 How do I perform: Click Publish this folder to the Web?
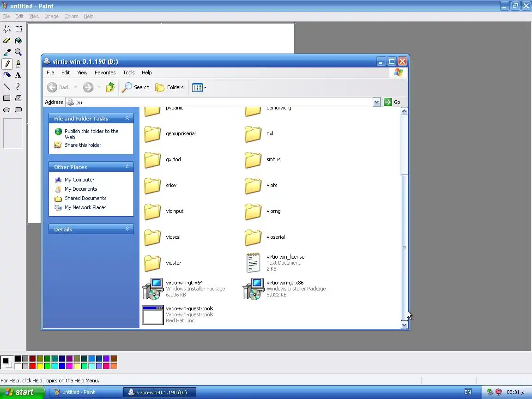91,134
